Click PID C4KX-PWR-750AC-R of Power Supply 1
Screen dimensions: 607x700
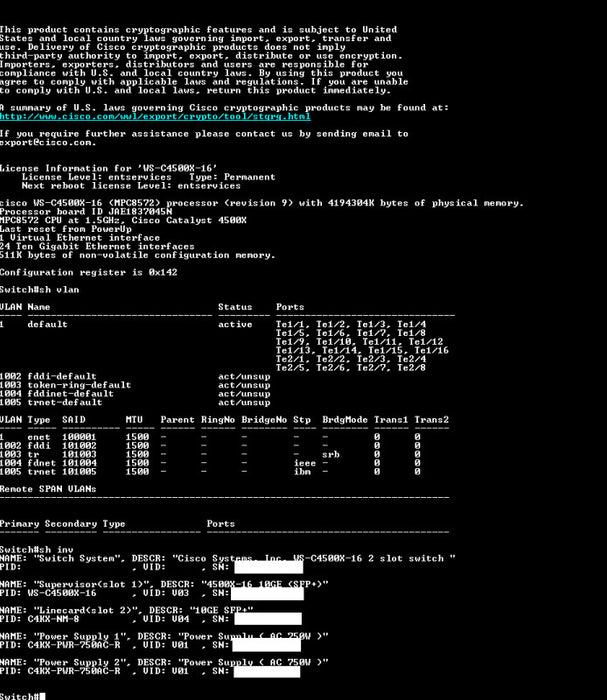(74, 645)
